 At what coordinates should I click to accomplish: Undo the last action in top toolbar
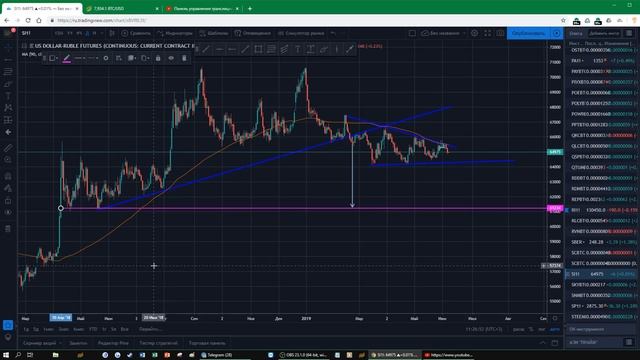(x=333, y=33)
